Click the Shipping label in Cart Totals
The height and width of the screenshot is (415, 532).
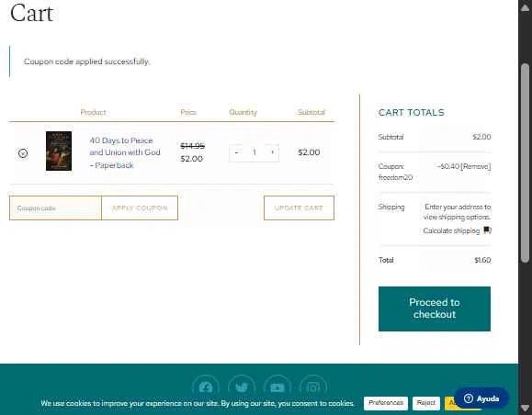(391, 207)
